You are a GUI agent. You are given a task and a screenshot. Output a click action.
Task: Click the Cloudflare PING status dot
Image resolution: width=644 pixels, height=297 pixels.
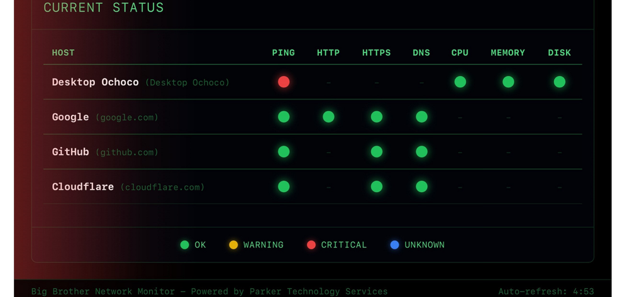pyautogui.click(x=284, y=186)
